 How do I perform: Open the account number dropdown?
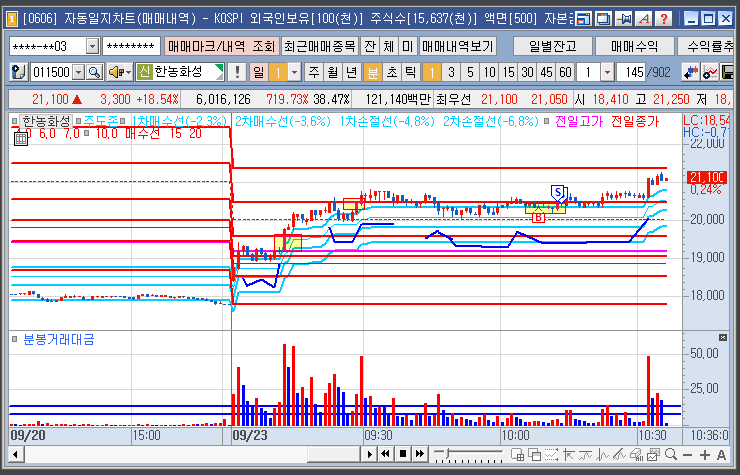click(x=92, y=46)
